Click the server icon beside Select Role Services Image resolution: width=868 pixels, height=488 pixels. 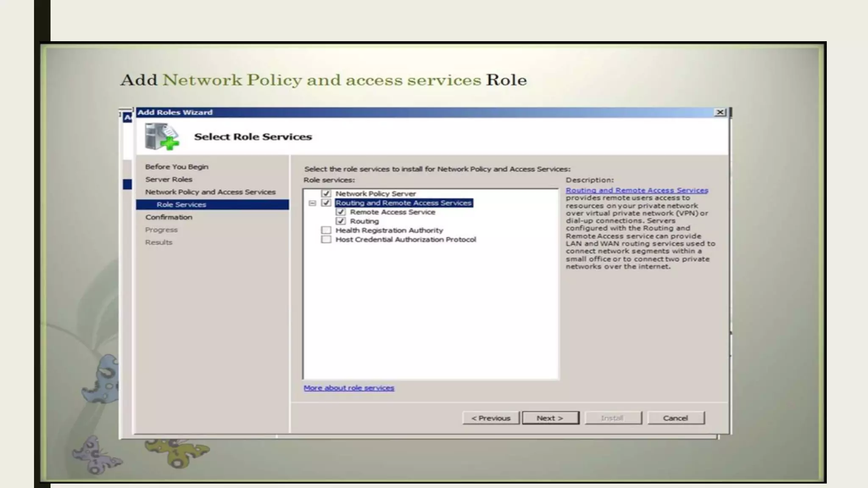tap(161, 136)
